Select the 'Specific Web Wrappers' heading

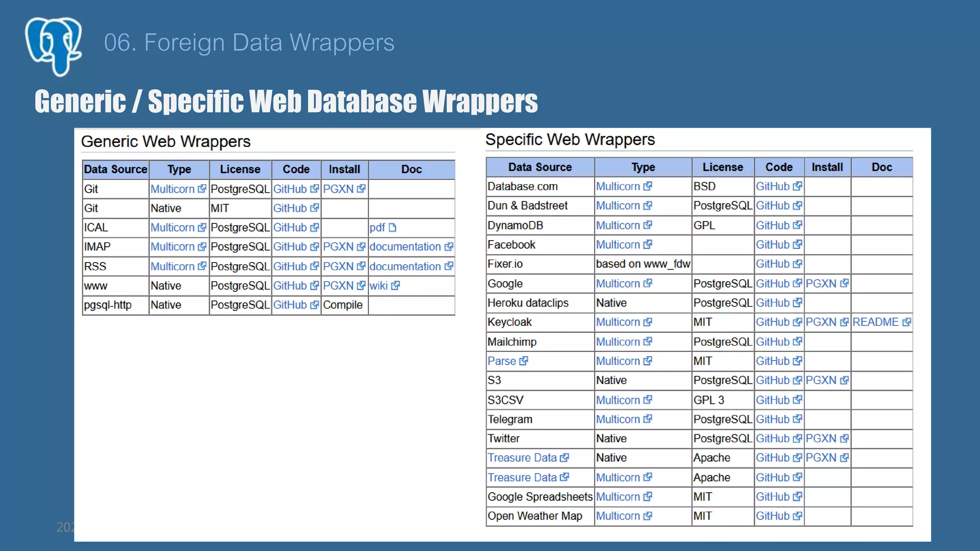point(570,140)
